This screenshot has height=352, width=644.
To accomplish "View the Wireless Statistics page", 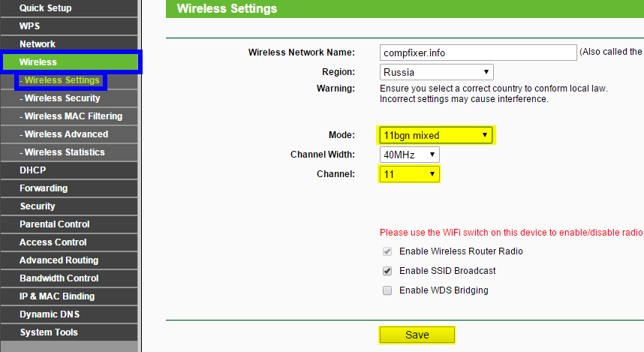I will pyautogui.click(x=65, y=152).
